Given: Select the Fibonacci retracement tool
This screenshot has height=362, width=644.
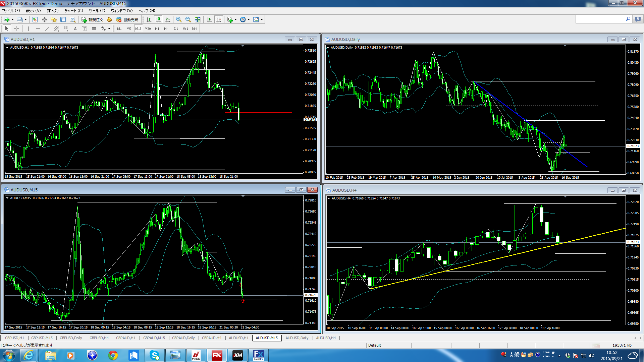Looking at the screenshot, I should point(66,28).
